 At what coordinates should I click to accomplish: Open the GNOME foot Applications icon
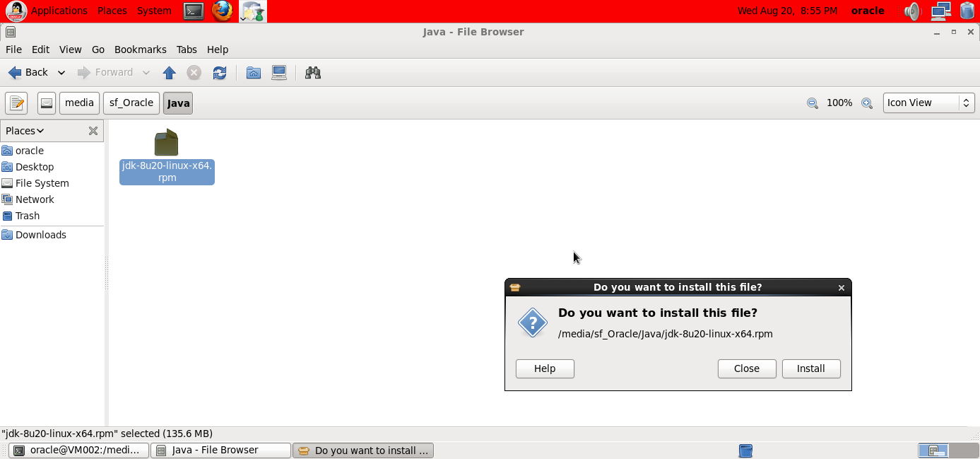pyautogui.click(x=16, y=11)
